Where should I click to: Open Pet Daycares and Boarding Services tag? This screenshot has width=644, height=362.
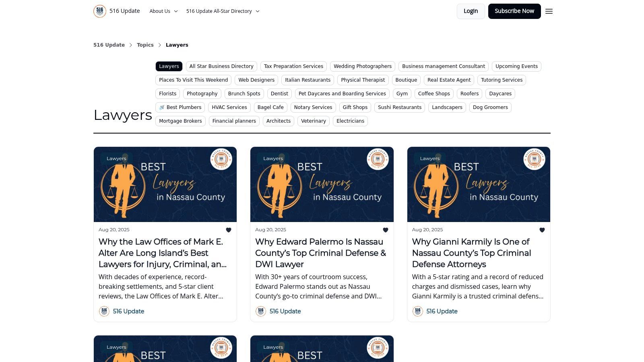click(342, 94)
